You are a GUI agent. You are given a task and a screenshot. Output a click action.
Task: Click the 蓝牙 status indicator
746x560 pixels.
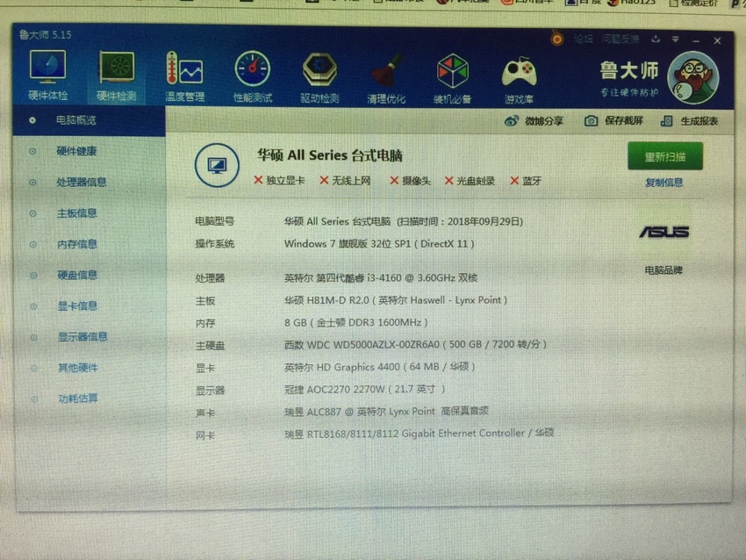click(527, 181)
